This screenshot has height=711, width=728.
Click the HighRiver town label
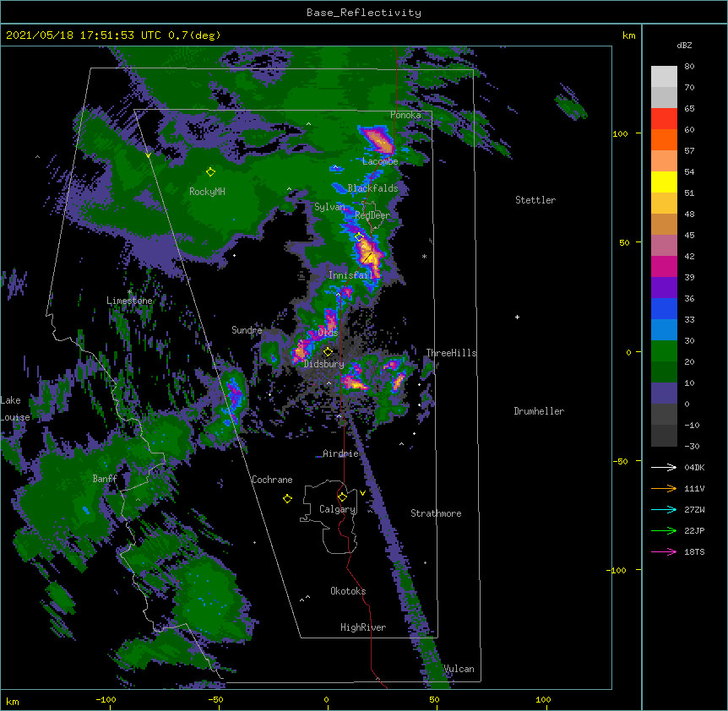coord(363,627)
